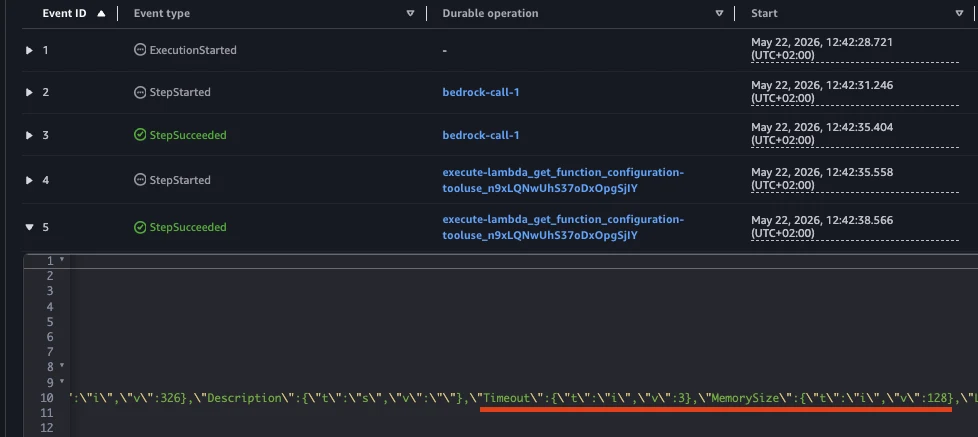Collapse event row 5

(29, 228)
